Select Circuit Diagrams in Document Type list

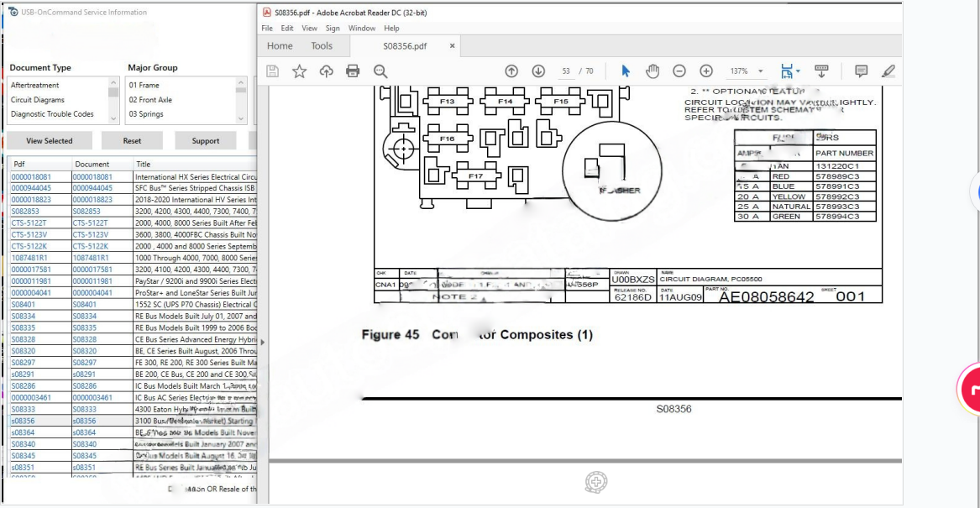pos(38,100)
